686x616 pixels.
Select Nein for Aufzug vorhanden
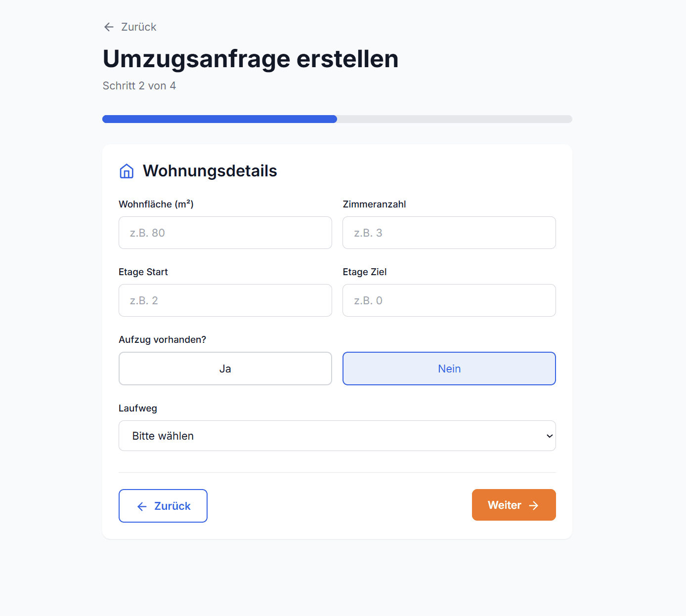[x=449, y=369]
